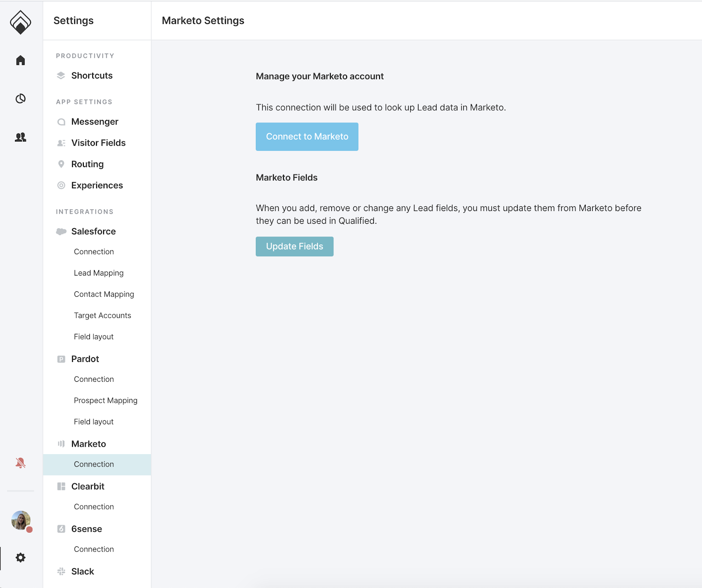Click the Experiences target icon
The image size is (702, 588).
pyautogui.click(x=61, y=185)
